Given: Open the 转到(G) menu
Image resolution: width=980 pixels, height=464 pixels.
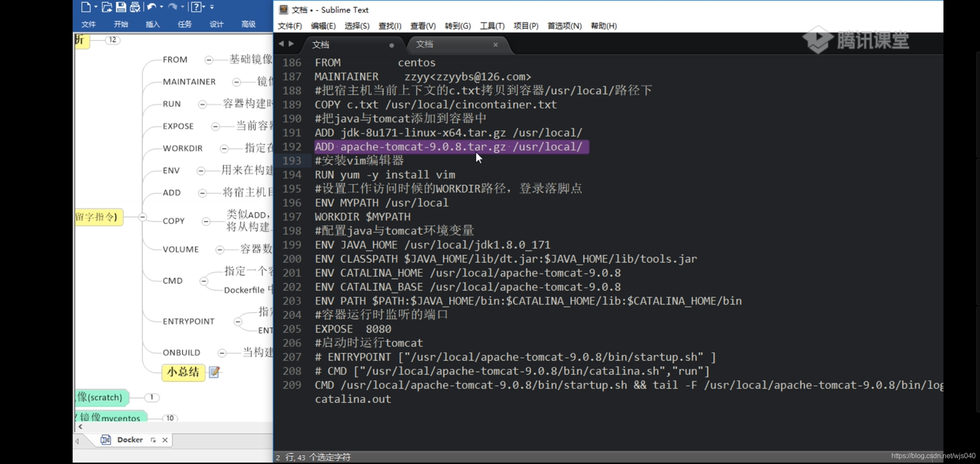Looking at the screenshot, I should point(458,26).
